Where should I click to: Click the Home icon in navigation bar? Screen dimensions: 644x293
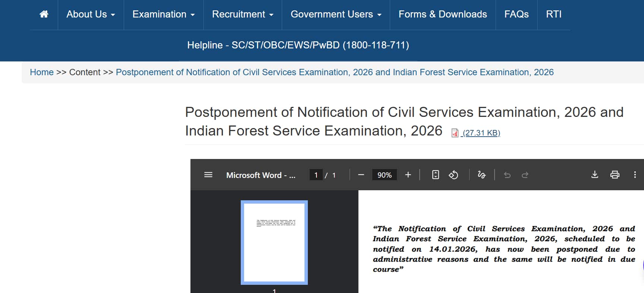coord(44,14)
